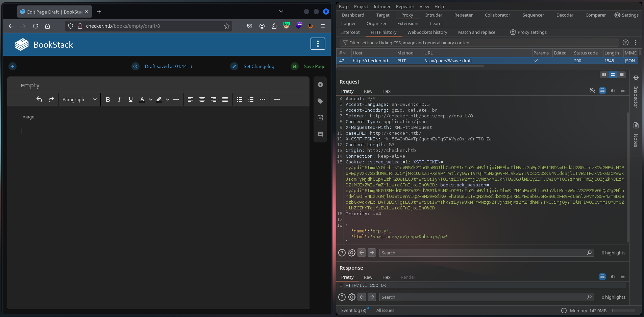644x317 pixels.
Task: Expand the last overflow toolbar menu
Action: point(277,99)
